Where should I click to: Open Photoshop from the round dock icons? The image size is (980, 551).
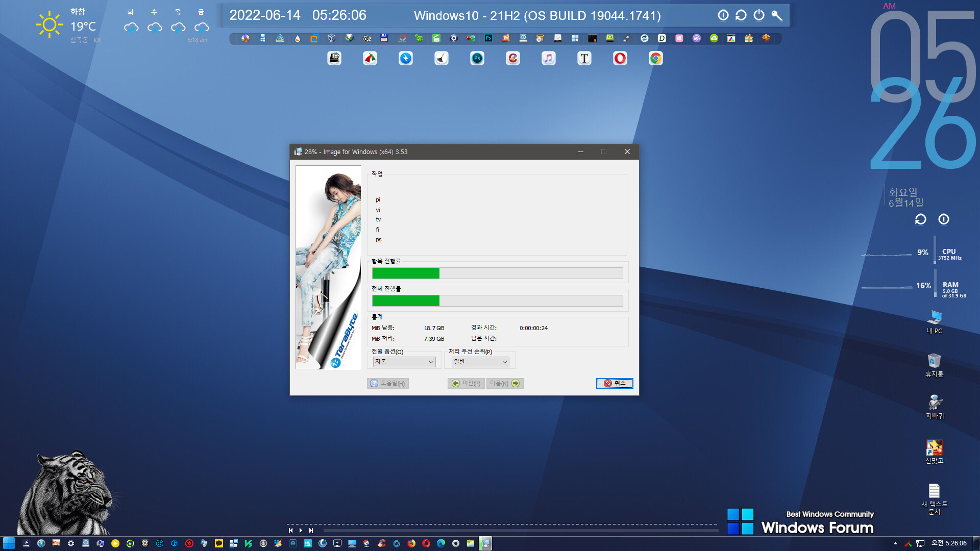click(477, 58)
